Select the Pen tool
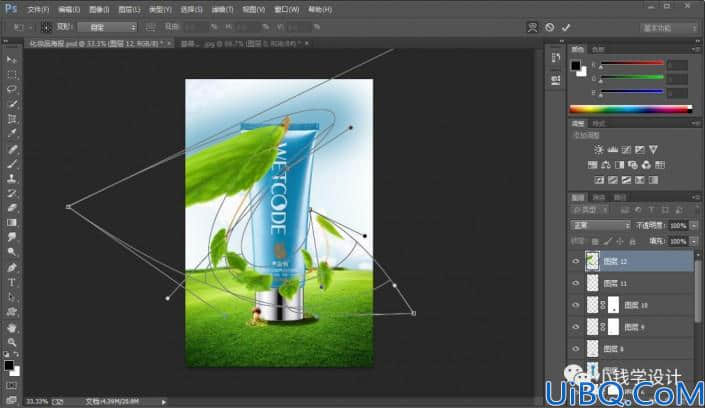This screenshot has height=408, width=705. (12, 268)
